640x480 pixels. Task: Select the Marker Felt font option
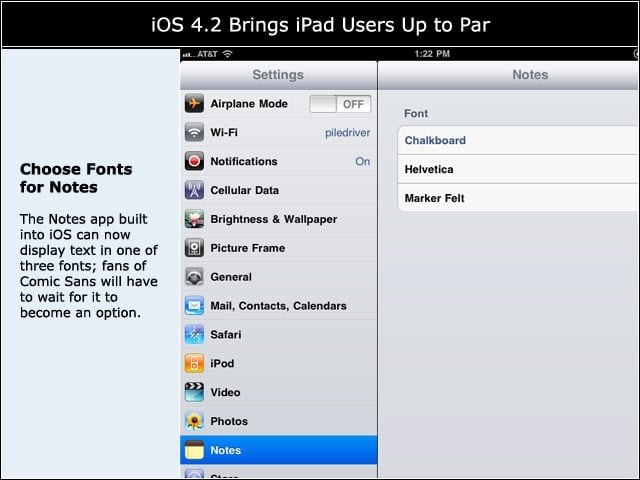(519, 198)
